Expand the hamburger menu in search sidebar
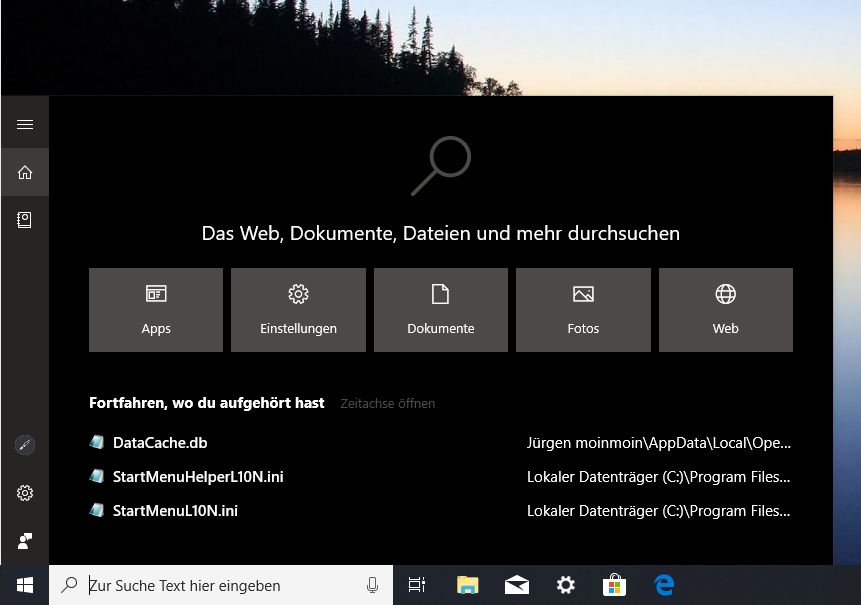The width and height of the screenshot is (861, 605). click(25, 125)
